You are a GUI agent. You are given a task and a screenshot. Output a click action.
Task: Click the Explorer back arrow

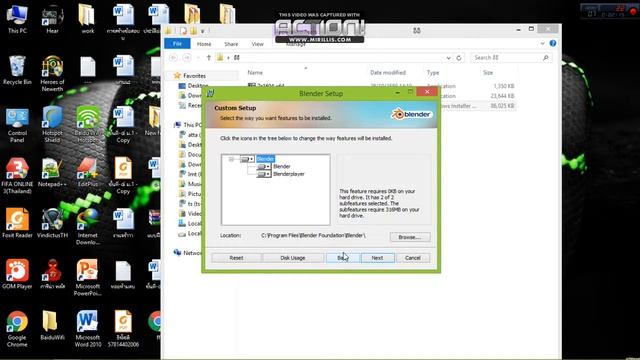[x=173, y=58]
